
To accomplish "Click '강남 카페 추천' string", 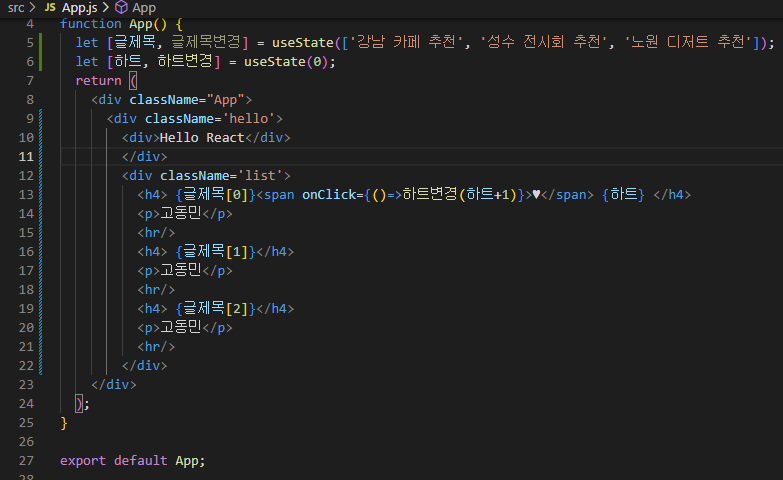I will pos(406,42).
